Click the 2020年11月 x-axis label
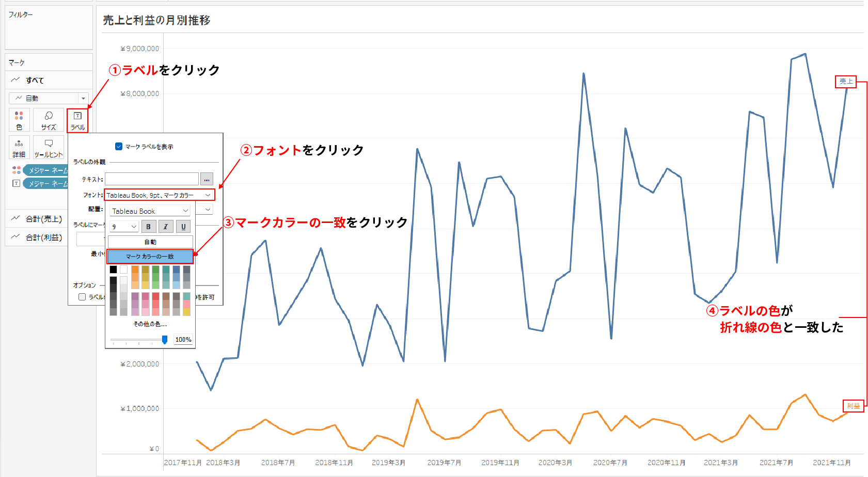Screen dimensions: 868x477 (667, 463)
